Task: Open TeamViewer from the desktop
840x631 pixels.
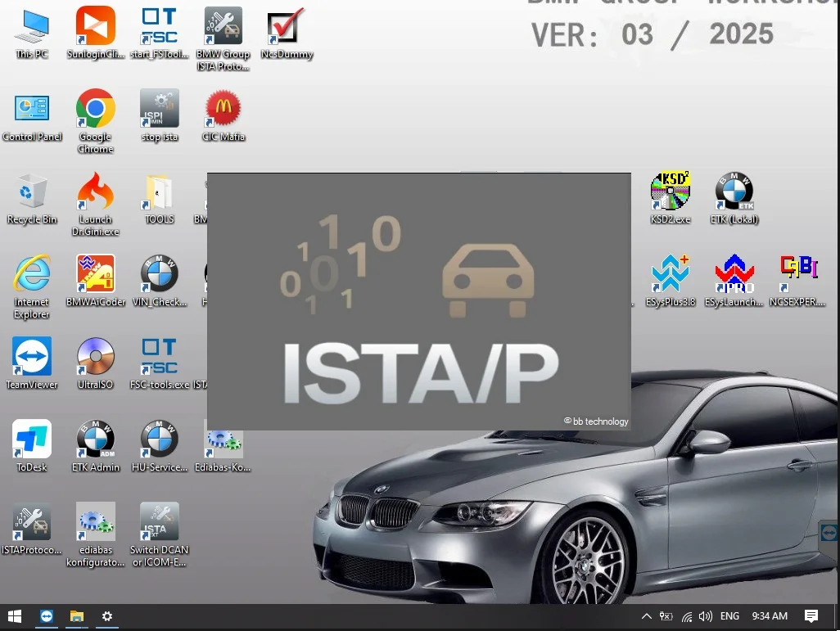Action: (32, 358)
